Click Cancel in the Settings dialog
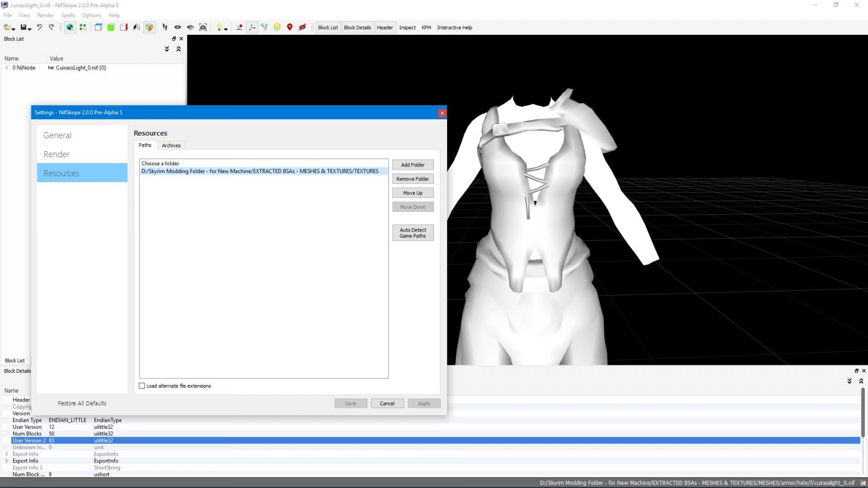The image size is (868, 488). 387,403
